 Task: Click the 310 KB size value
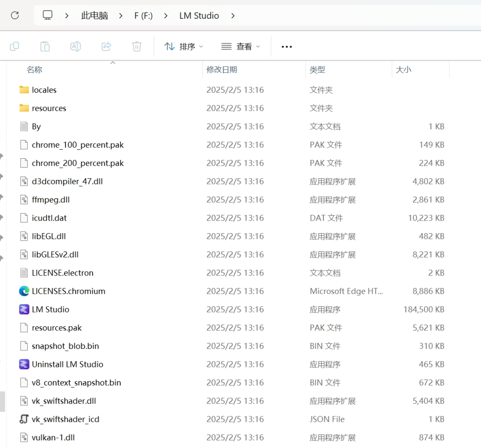[x=432, y=346]
